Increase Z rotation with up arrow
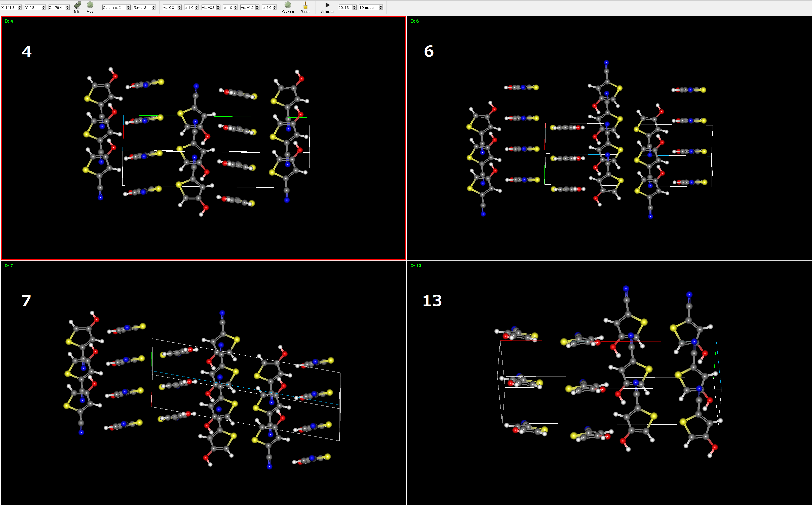This screenshot has width=812, height=505. (67, 6)
